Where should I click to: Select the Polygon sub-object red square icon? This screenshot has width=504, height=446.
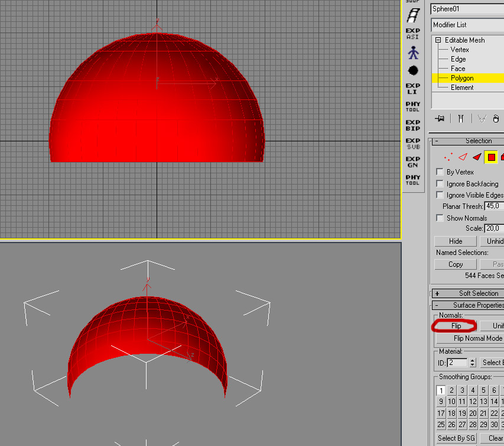(491, 157)
